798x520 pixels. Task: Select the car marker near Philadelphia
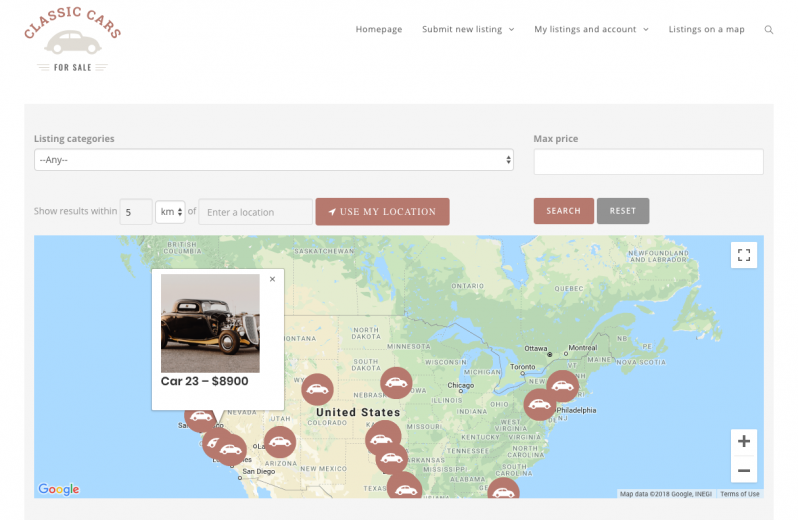pos(539,405)
